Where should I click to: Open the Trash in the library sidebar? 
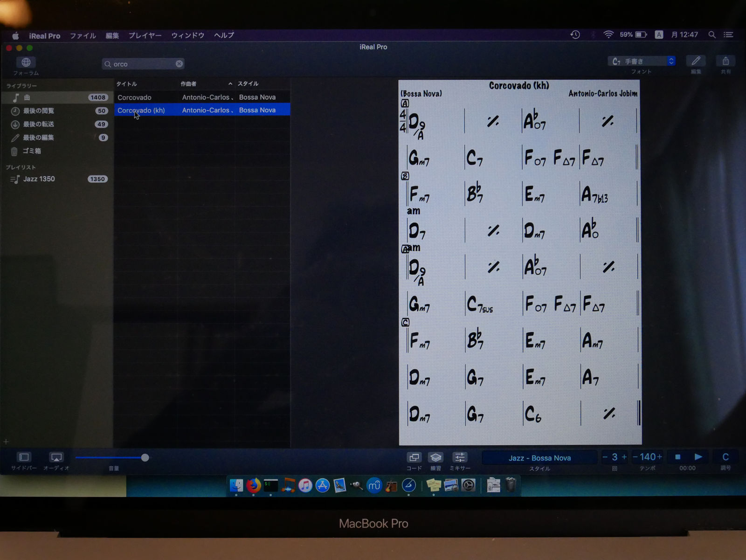(x=57, y=151)
